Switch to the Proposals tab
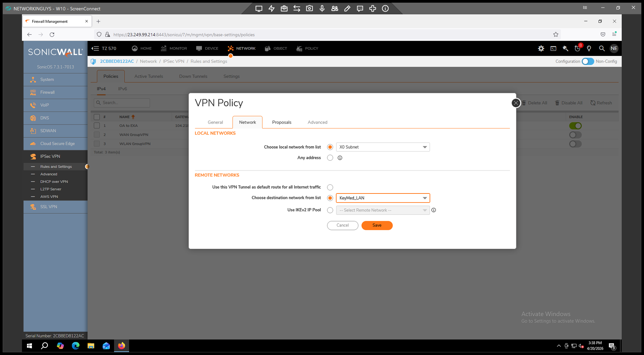The height and width of the screenshot is (355, 644). pyautogui.click(x=281, y=122)
